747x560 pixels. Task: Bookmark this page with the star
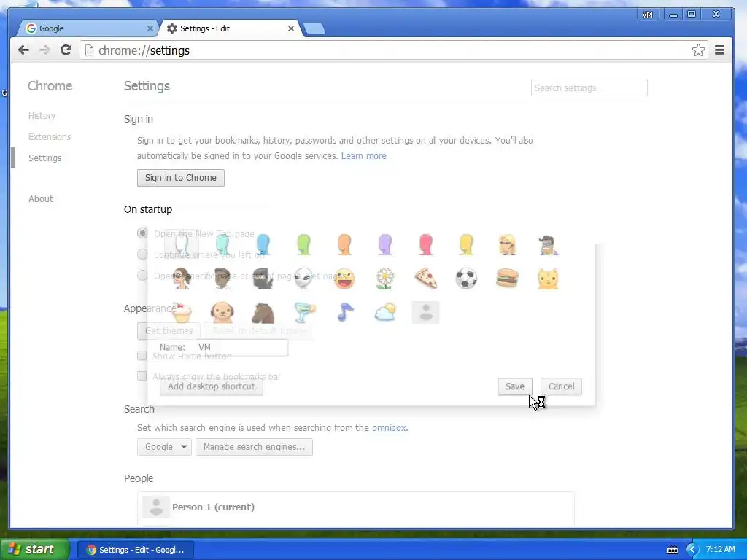click(x=698, y=50)
